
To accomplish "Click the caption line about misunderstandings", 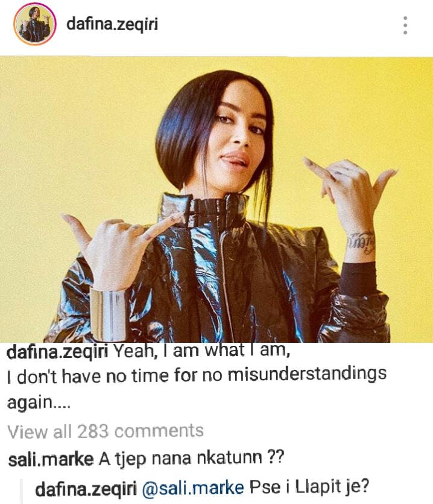I will coord(197,375).
